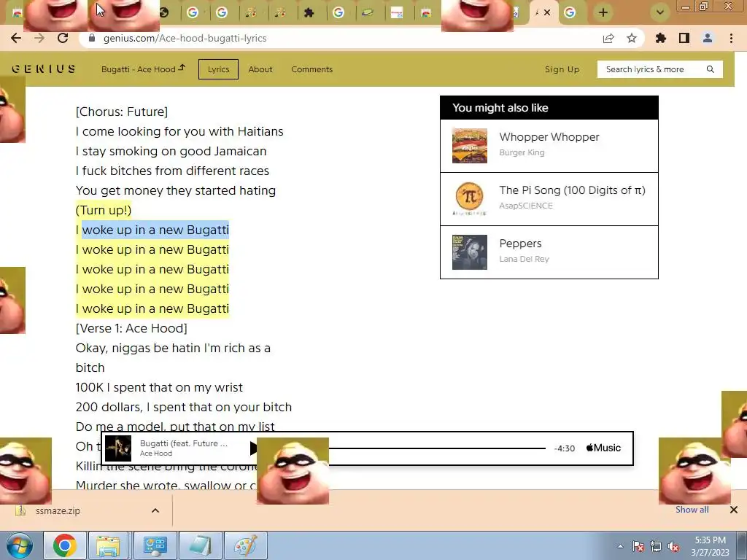Open the Paint taskbar icon

[x=245, y=545]
